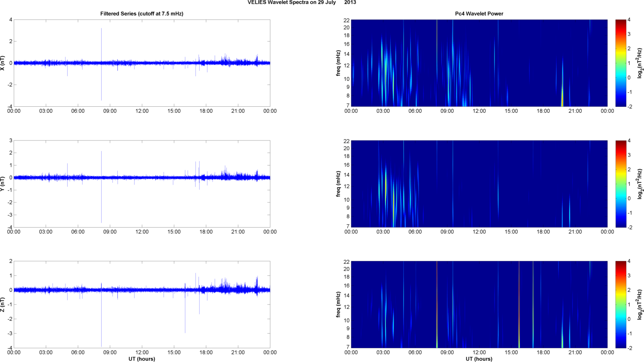Click the "X (nT)" axis label
644x362 pixels.
point(3,63)
